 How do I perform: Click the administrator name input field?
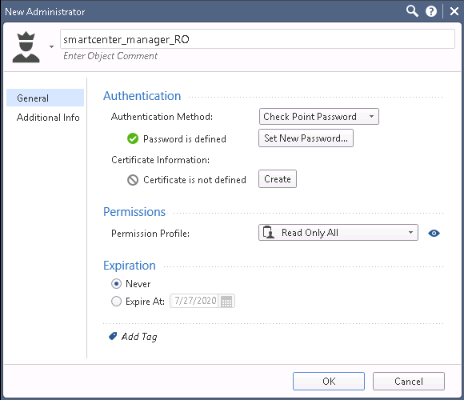click(x=257, y=39)
